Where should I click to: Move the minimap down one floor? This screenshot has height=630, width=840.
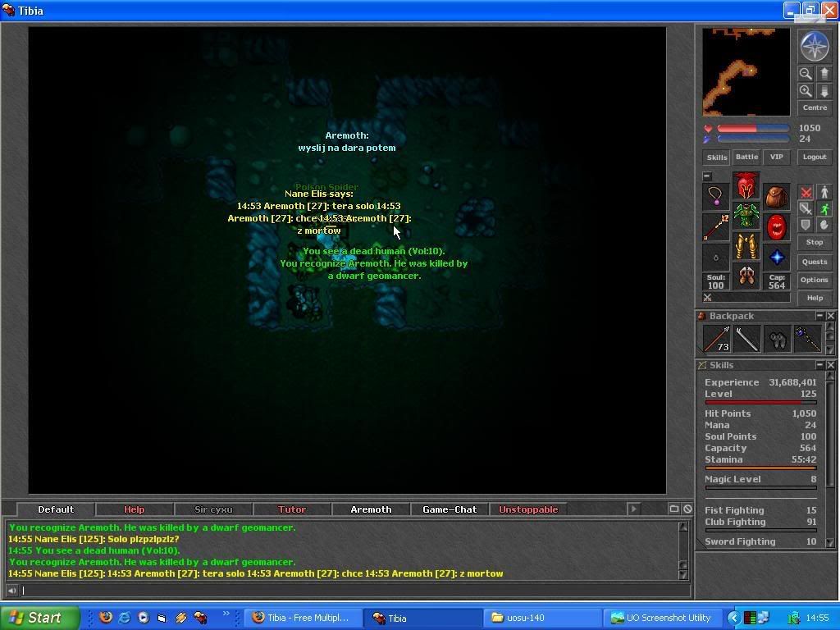pos(824,91)
